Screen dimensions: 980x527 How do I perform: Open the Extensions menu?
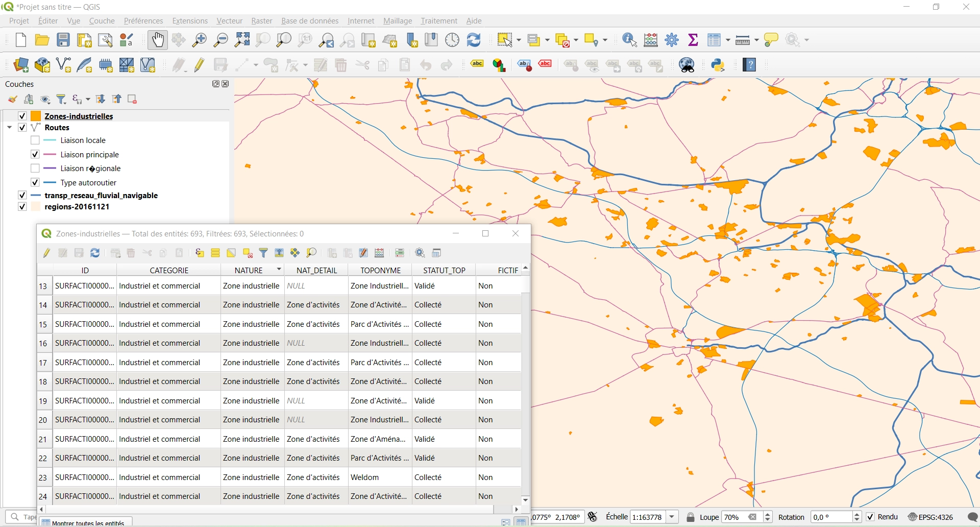(x=190, y=21)
